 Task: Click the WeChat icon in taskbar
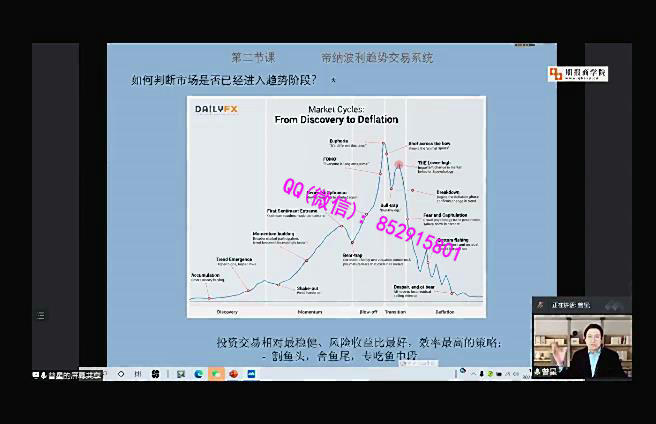[x=216, y=374]
